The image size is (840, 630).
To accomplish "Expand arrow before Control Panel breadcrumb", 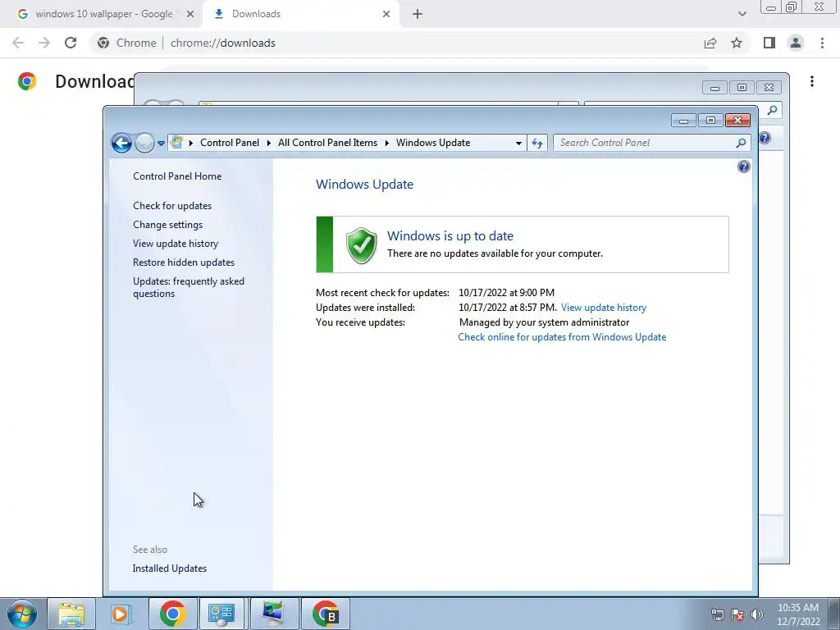I will click(190, 143).
